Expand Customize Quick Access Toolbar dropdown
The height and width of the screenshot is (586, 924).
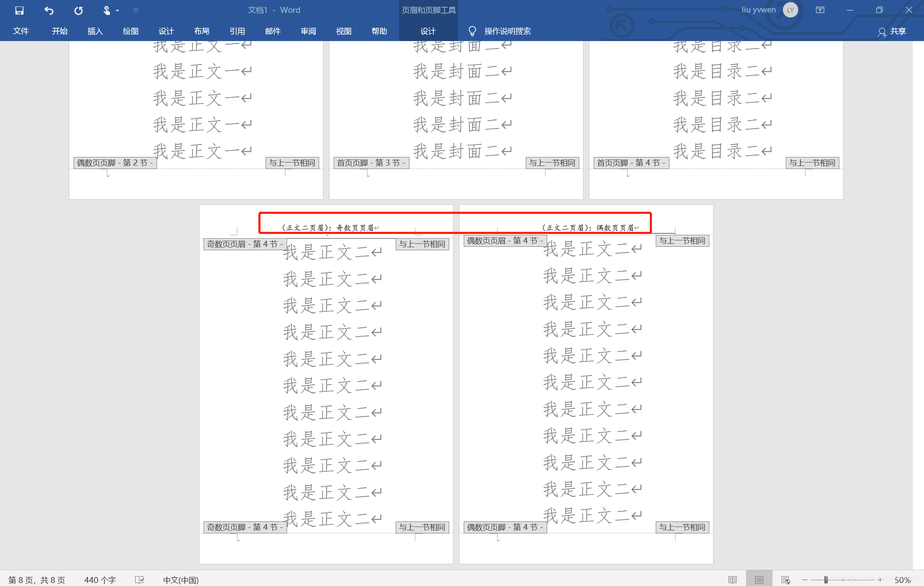(136, 10)
